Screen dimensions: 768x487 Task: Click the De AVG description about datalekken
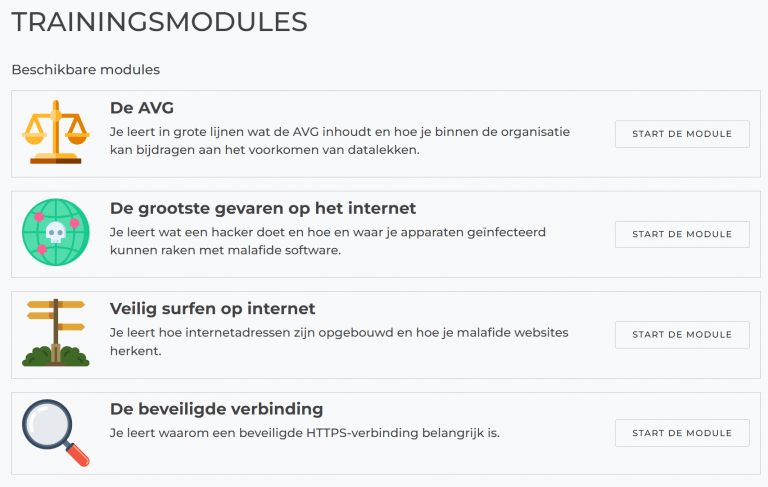pyautogui.click(x=340, y=141)
